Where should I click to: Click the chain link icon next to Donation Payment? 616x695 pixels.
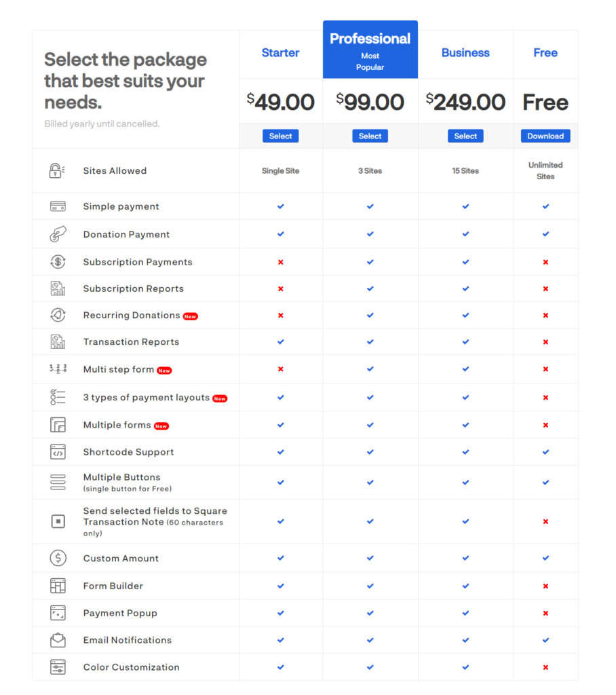58,234
